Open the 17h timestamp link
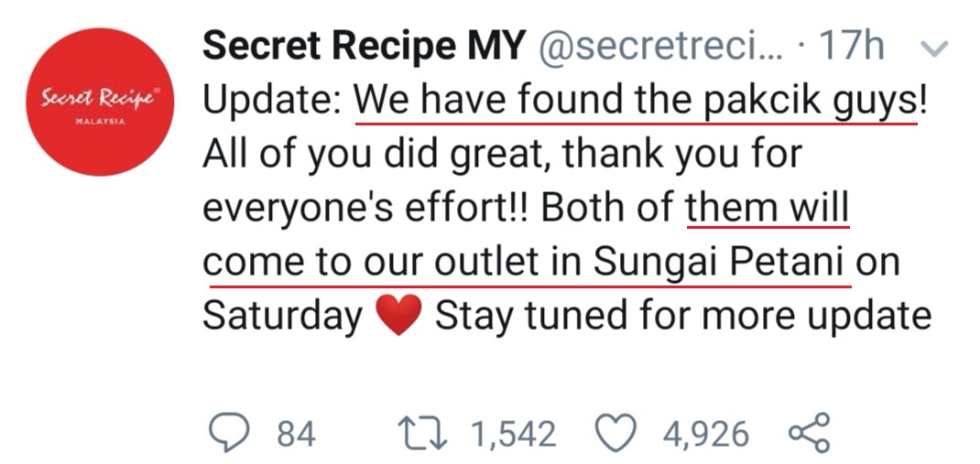 [x=852, y=48]
